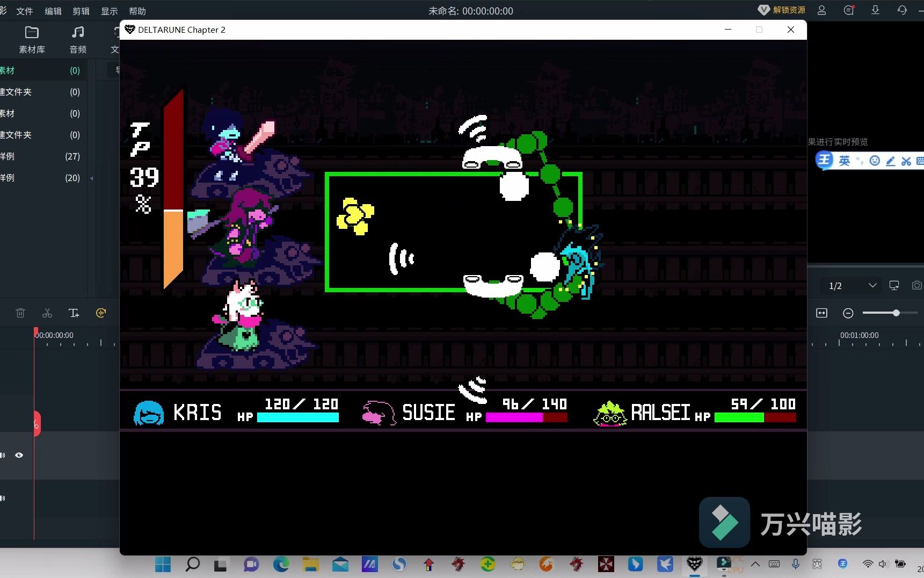Mute the upper track speaker icon
Viewport: 924px width, 578px height.
3,455
